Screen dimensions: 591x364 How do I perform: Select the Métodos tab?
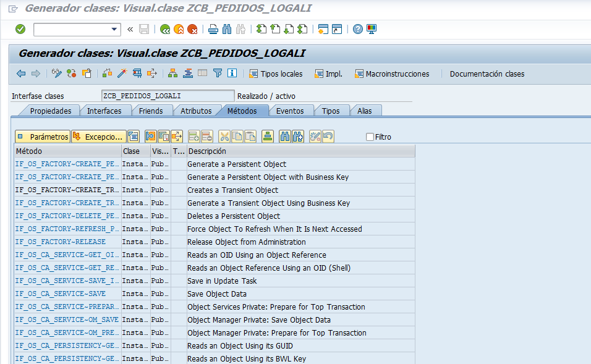[x=242, y=111]
